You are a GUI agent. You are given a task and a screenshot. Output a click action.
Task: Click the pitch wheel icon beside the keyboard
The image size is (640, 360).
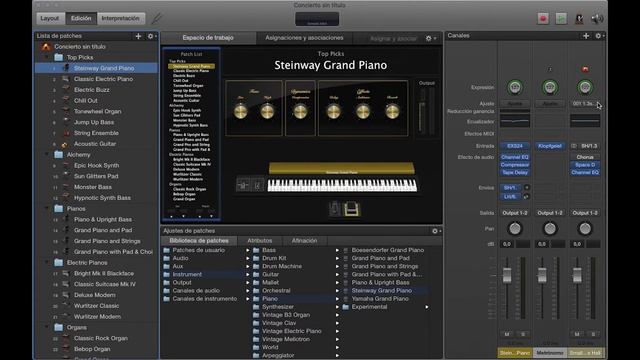(x=242, y=185)
